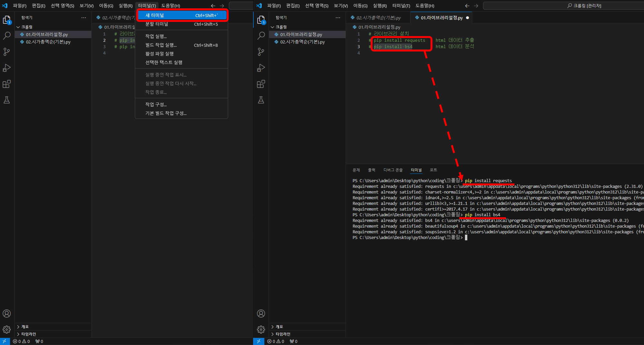Open Extensions icon in right VS Code window
The width and height of the screenshot is (644, 345).
(261, 84)
